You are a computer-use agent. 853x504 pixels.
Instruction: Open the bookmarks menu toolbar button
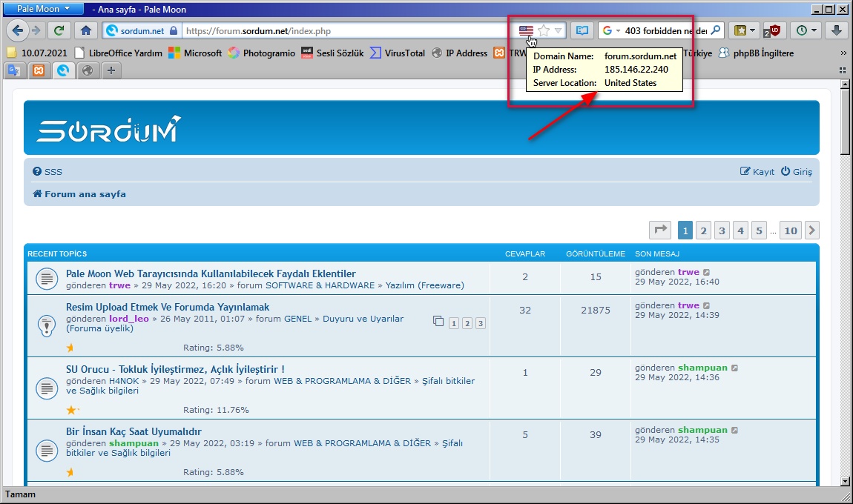click(x=745, y=30)
